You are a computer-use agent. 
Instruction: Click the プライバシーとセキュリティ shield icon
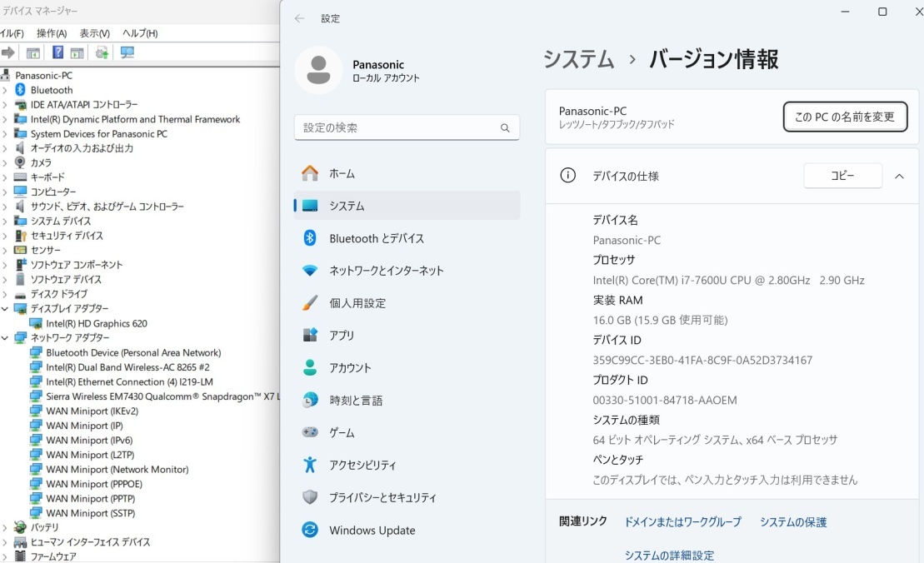pyautogui.click(x=310, y=497)
